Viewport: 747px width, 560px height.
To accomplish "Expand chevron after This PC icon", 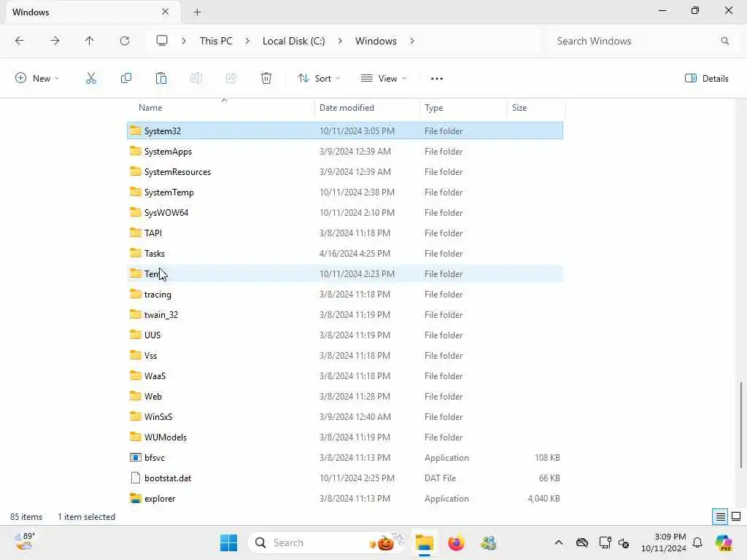I will click(x=183, y=41).
